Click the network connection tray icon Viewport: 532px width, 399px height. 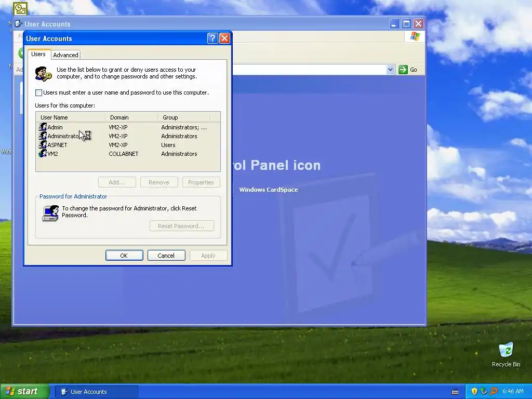[x=484, y=391]
